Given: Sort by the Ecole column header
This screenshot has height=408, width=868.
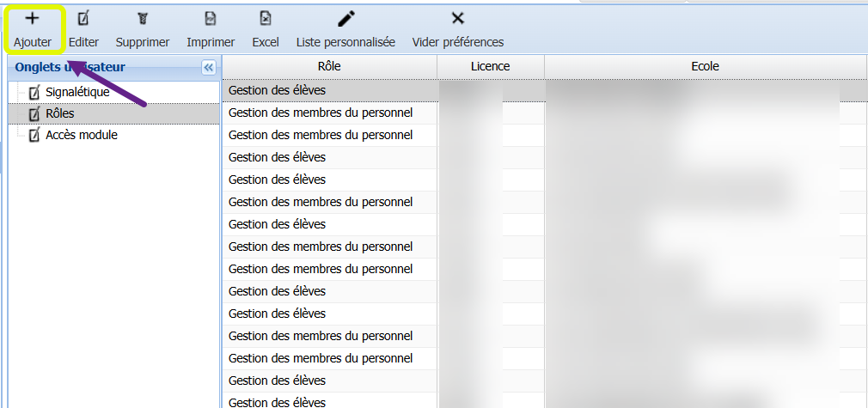Looking at the screenshot, I should tap(705, 66).
